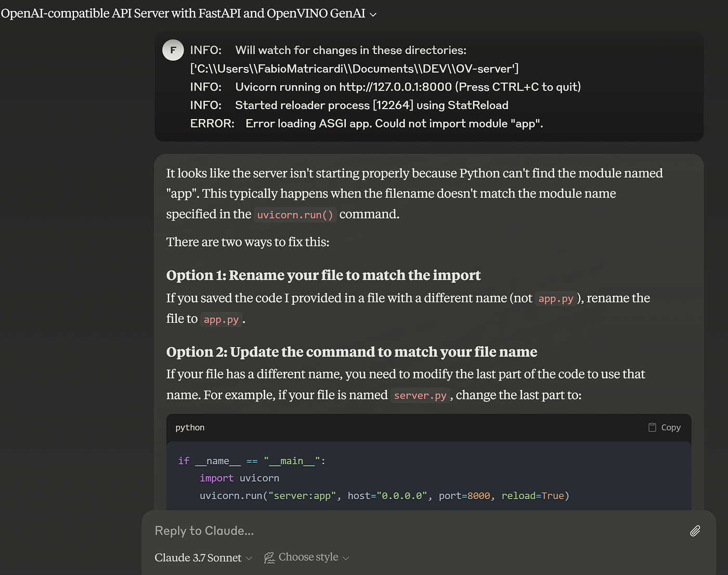Click the Choose style pen icon
728x575 pixels.
point(269,558)
